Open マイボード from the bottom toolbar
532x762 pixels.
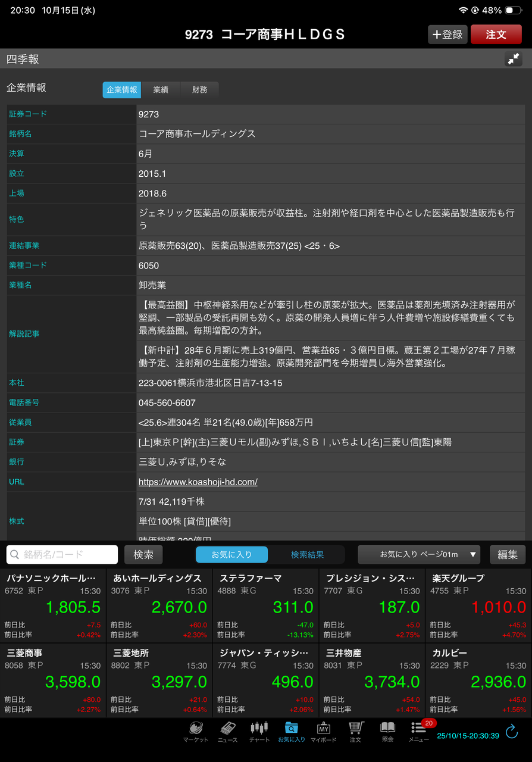[324, 731]
